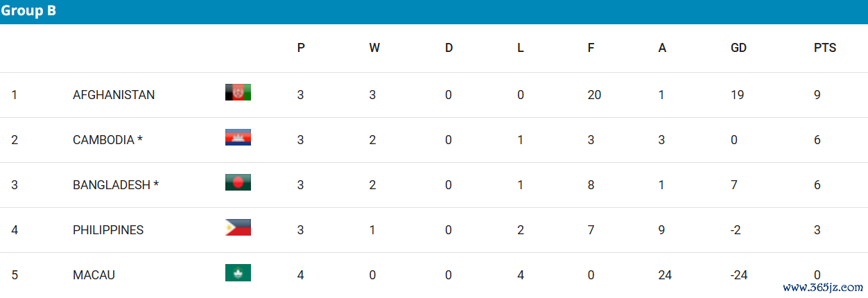
Task: Open the AFGHANISTAN team name
Action: coord(114,95)
